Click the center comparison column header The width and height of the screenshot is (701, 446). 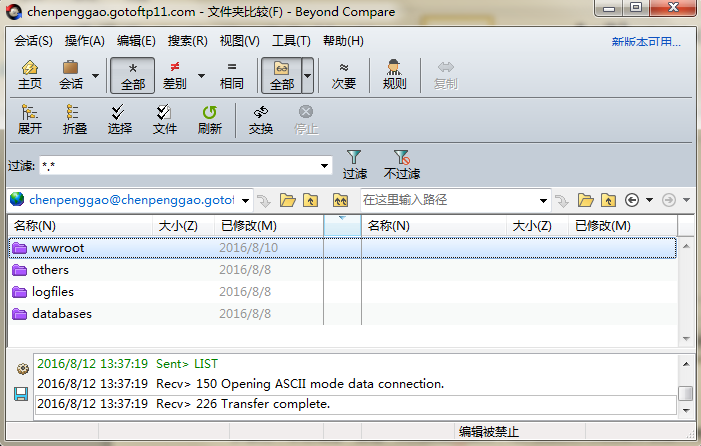342,226
